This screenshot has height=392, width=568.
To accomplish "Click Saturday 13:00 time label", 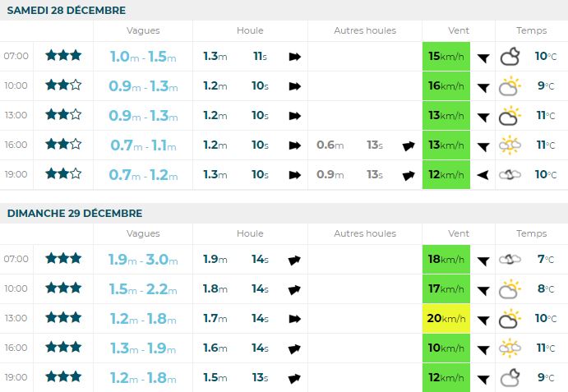I will [16, 115].
